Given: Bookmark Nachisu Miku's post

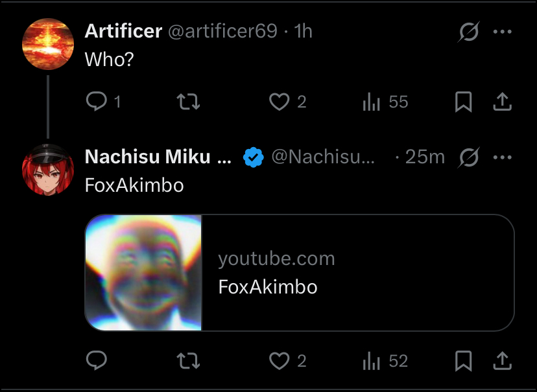Looking at the screenshot, I should point(463,360).
